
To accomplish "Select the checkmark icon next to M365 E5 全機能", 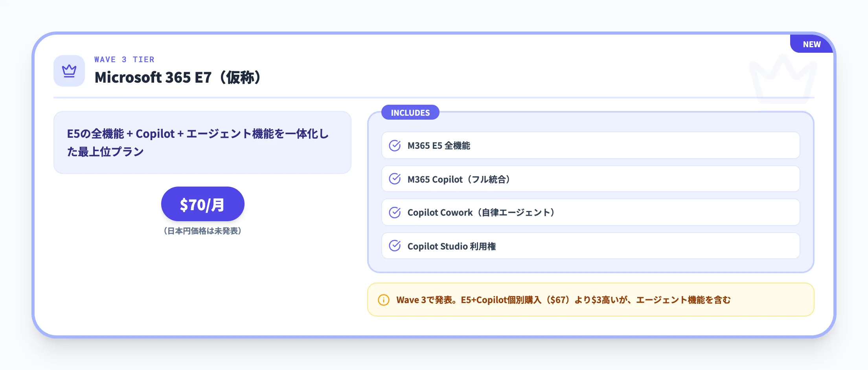I will [x=395, y=145].
